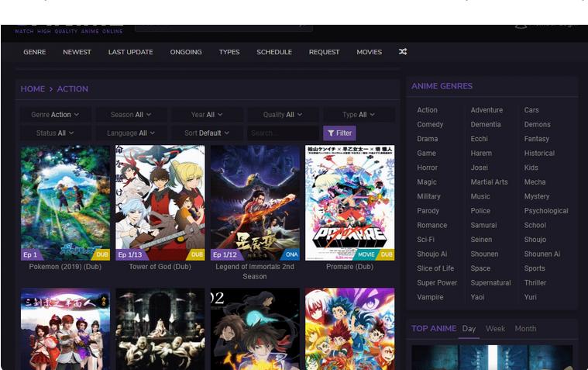Go to NEWEST anime page
This screenshot has height=370, width=588.
[x=77, y=52]
